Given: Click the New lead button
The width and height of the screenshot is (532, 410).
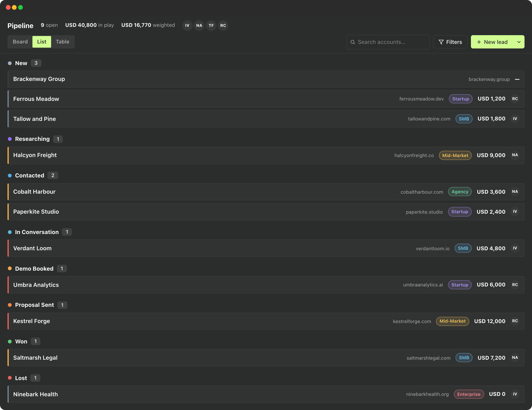Looking at the screenshot, I should pos(492,42).
